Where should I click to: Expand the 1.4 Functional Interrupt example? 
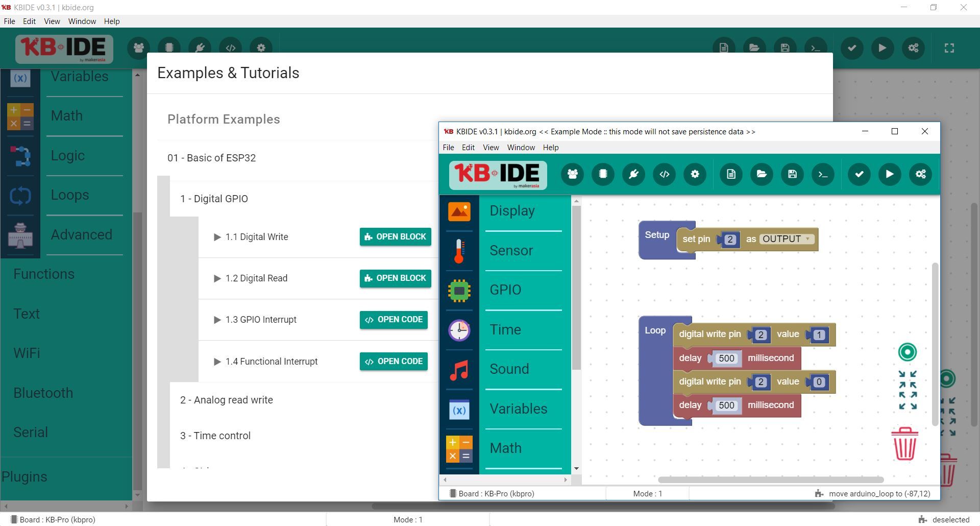click(x=217, y=362)
